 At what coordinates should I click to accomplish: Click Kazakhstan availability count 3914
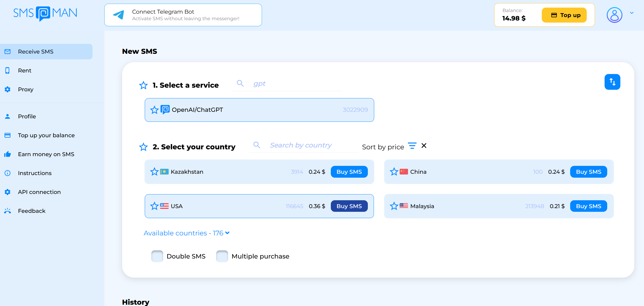(x=297, y=172)
